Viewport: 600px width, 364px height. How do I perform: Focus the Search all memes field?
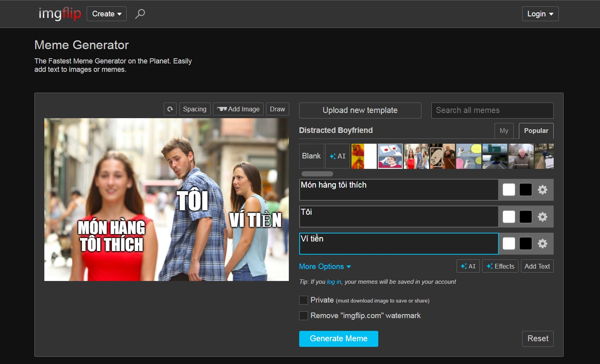click(492, 111)
